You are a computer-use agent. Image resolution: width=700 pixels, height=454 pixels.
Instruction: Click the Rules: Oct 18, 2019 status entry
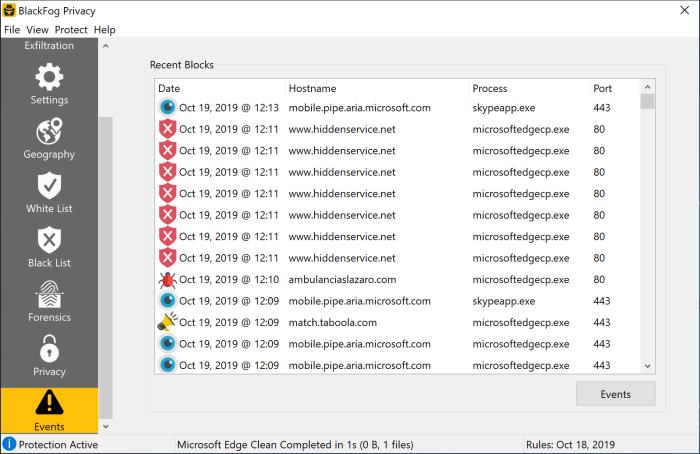[x=571, y=445]
